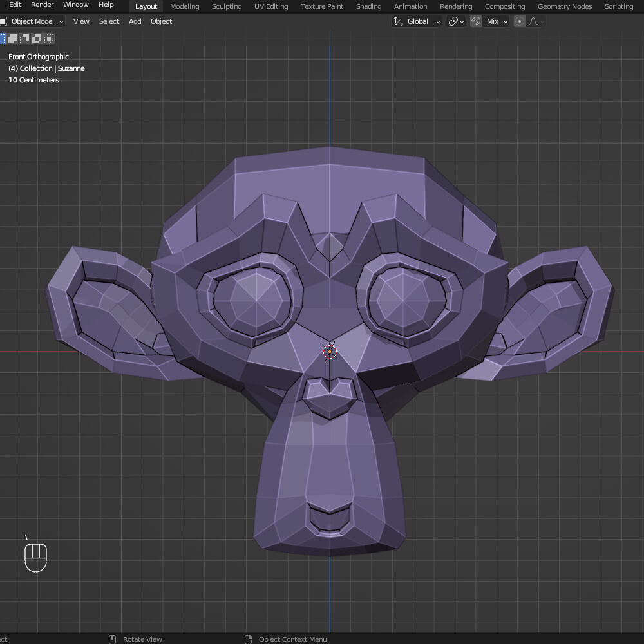The height and width of the screenshot is (644, 644).
Task: Select the Invert selection mode icon
Action: click(x=36, y=39)
